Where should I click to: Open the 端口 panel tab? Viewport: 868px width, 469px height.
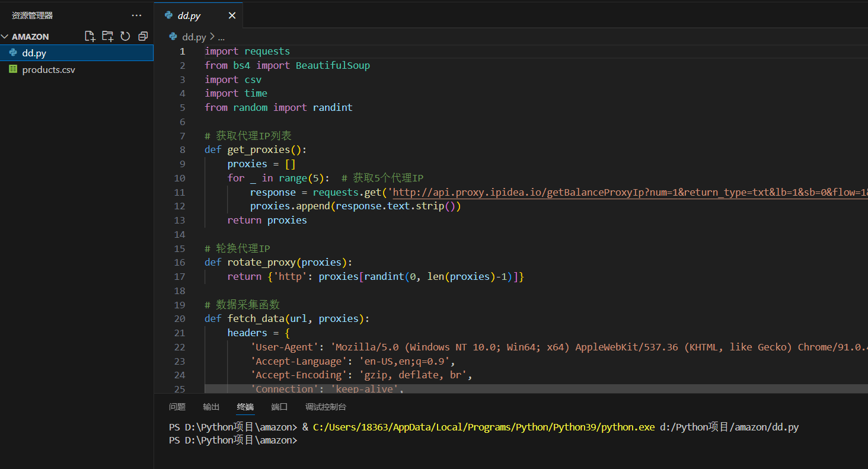coord(279,407)
